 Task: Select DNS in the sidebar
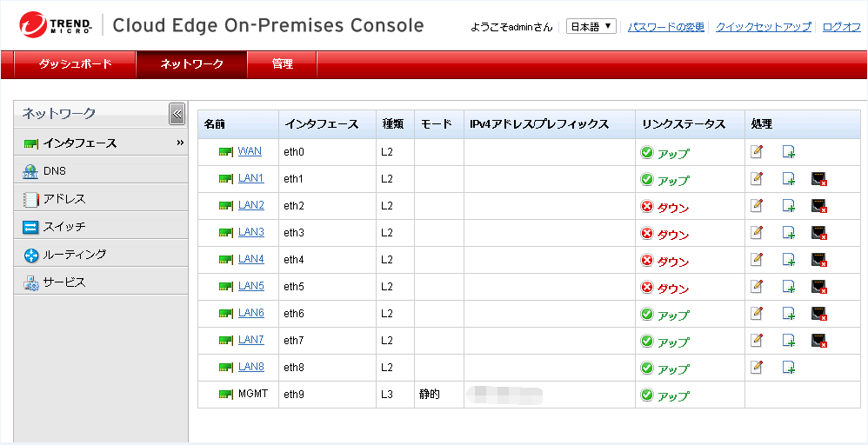coord(55,171)
